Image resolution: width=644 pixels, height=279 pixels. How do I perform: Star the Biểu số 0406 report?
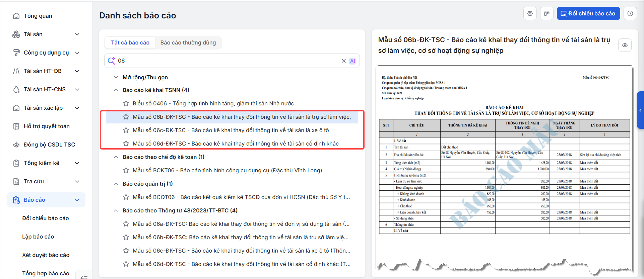tap(126, 103)
